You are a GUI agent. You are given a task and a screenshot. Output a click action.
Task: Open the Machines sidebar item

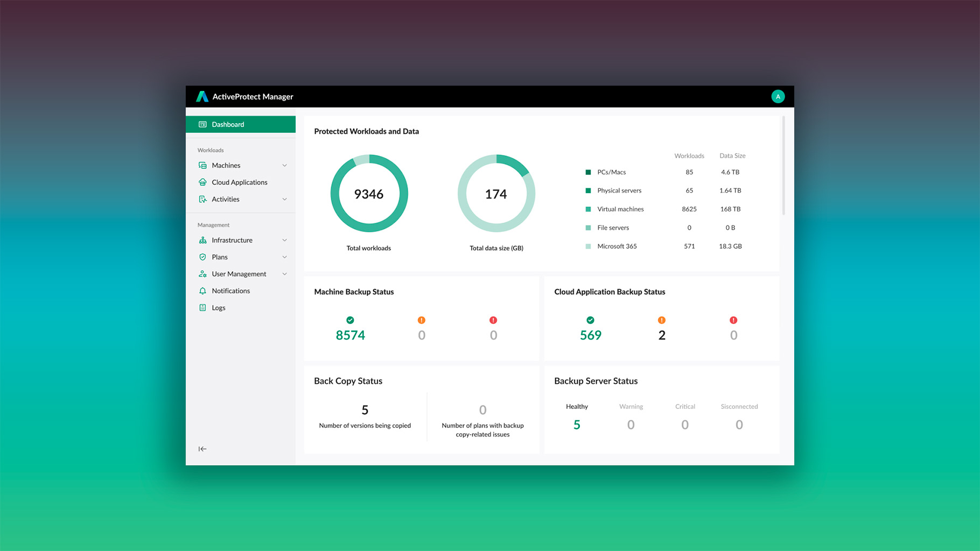(x=241, y=165)
